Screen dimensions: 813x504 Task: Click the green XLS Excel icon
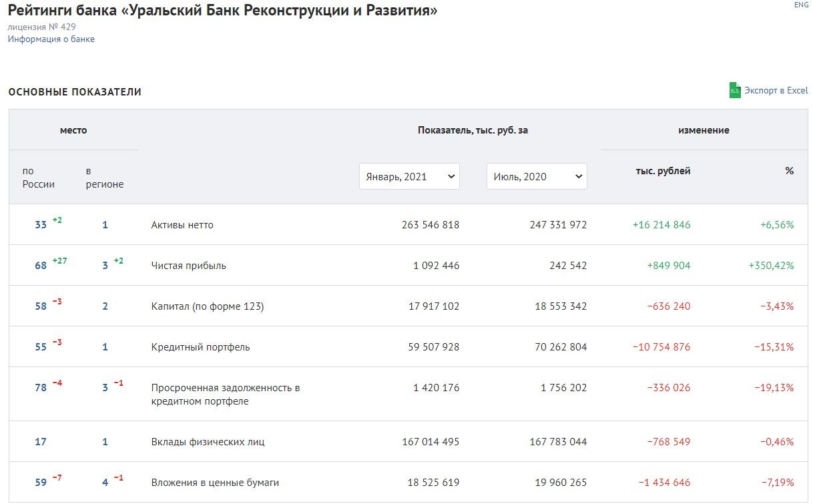(x=735, y=91)
